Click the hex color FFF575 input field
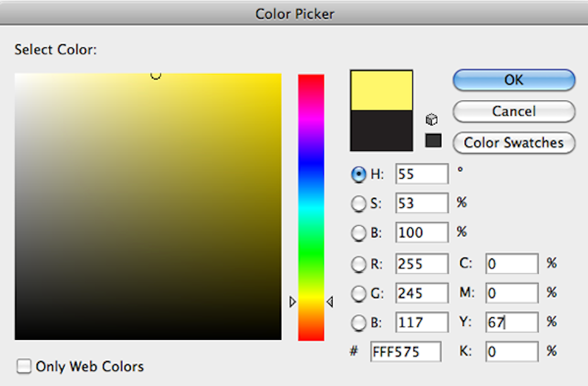Screen dimensions: 588x386 point(405,352)
